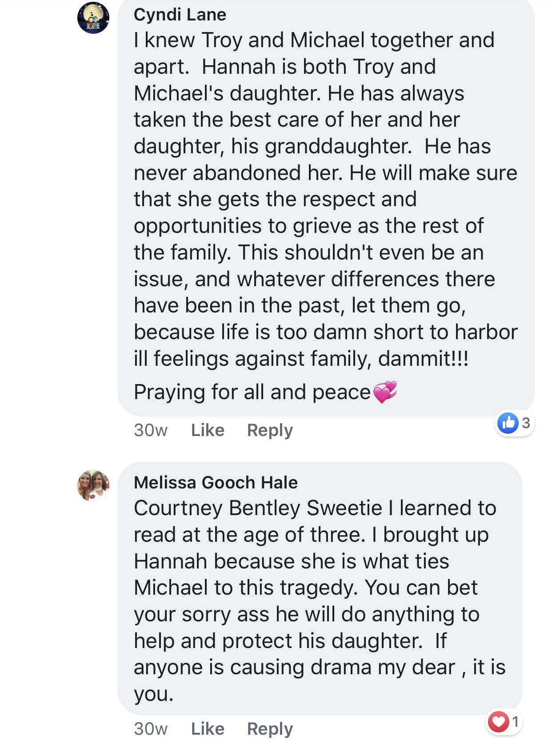The image size is (552, 756).
Task: Like Cyndi Lane's comment
Action: (x=208, y=430)
